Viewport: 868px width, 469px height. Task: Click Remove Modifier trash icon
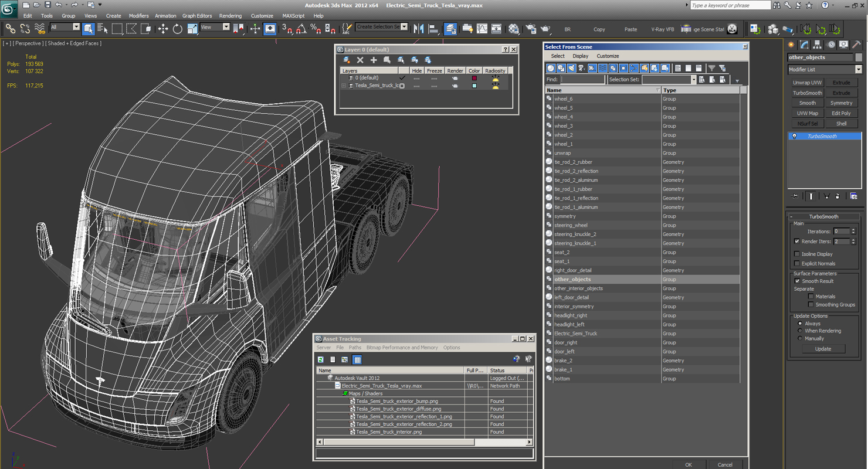tap(838, 196)
